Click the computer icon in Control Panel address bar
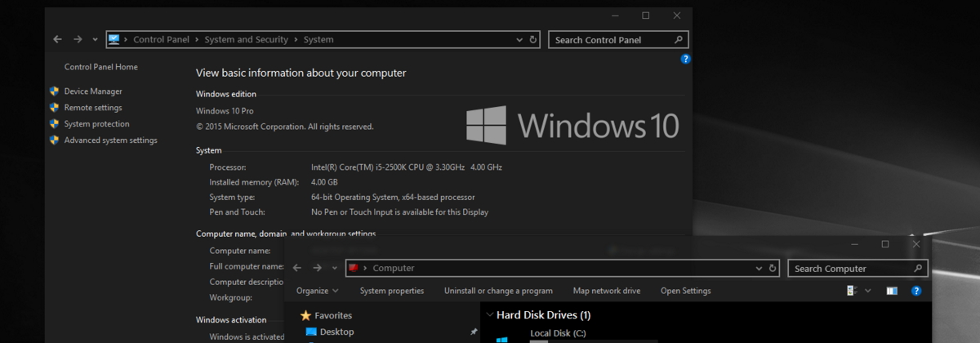 [114, 39]
